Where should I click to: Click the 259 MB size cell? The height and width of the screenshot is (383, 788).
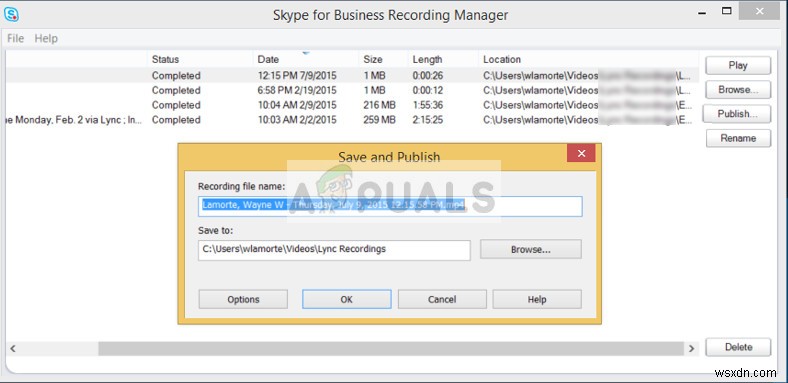(379, 120)
